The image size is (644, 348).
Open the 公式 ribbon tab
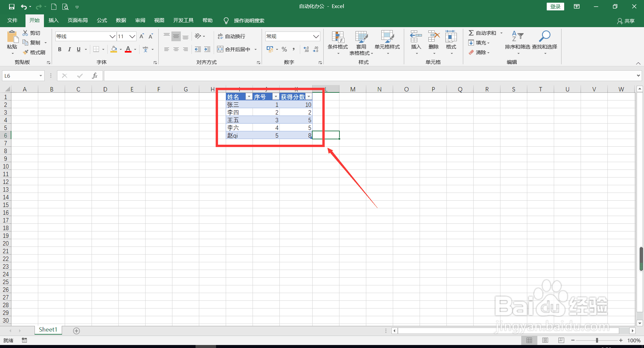point(102,20)
